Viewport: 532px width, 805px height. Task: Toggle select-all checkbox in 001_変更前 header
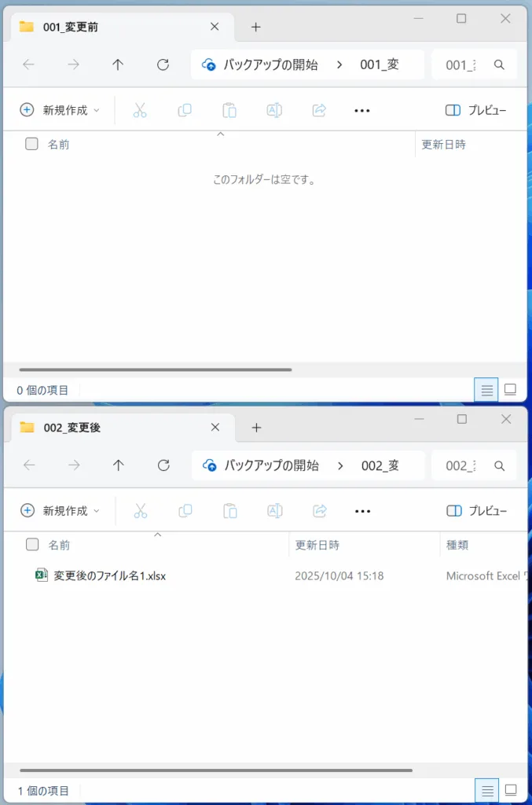31,144
